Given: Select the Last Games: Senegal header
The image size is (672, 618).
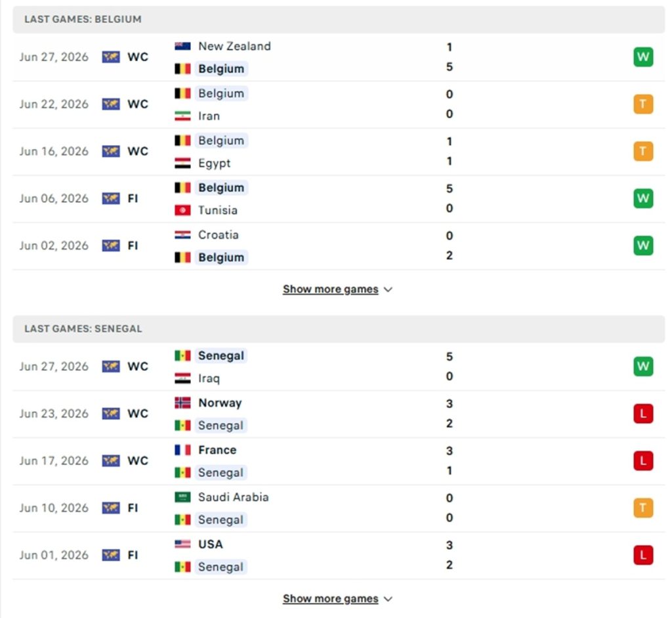Looking at the screenshot, I should coord(339,329).
